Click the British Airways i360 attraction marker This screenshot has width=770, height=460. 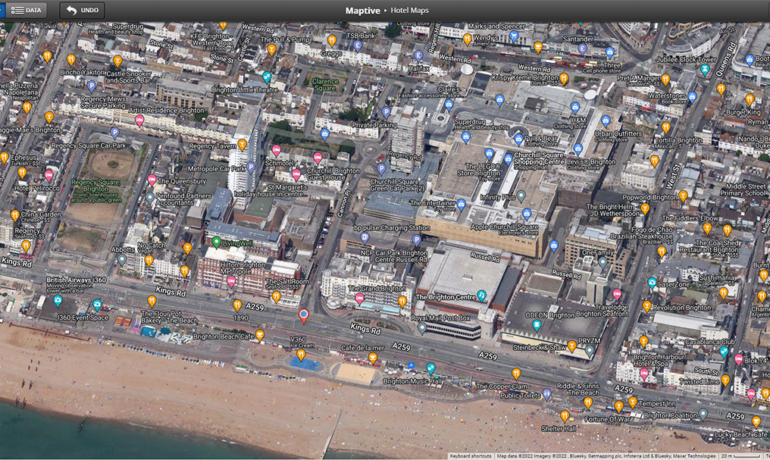pos(57,300)
